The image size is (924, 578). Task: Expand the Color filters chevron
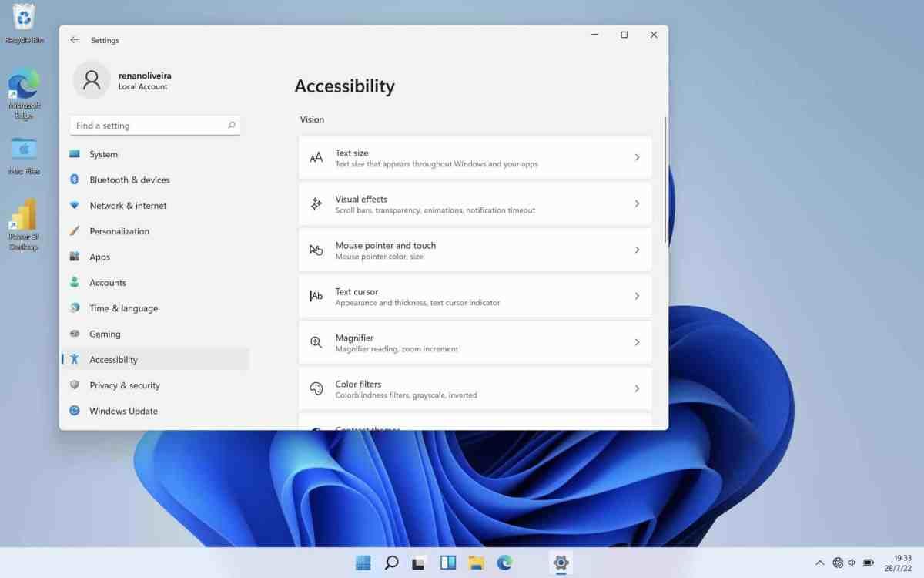click(637, 388)
